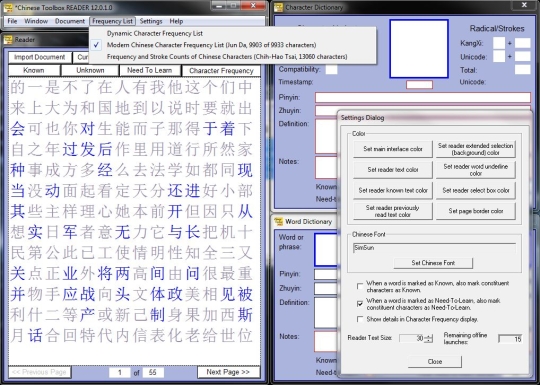This screenshot has height=385, width=540.
Task: Click the Set Chinese Font button
Action: coord(433,263)
